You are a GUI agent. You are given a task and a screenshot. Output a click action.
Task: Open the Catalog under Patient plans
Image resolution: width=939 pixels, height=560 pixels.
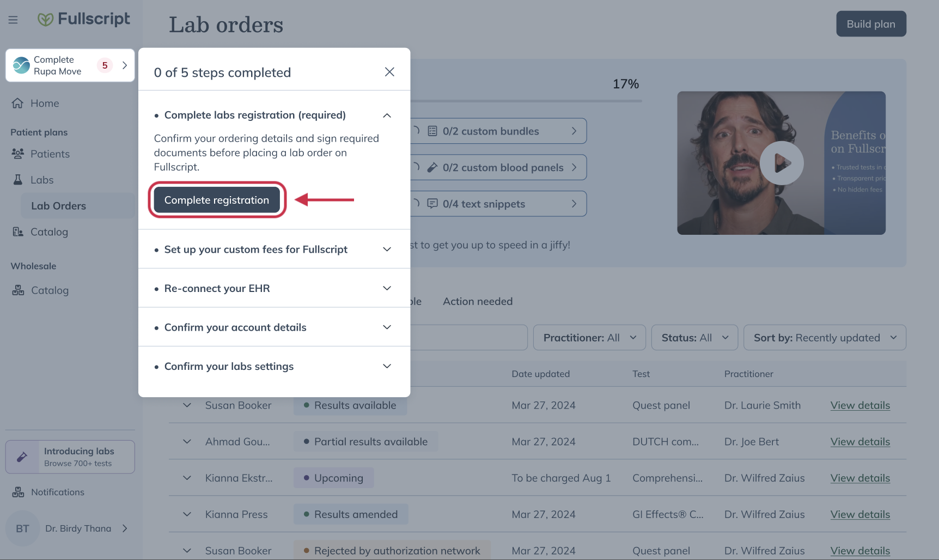click(48, 232)
